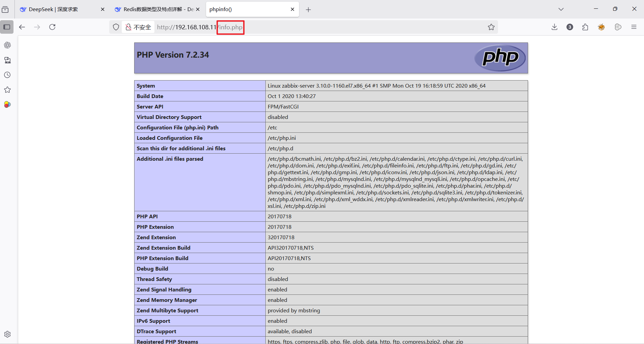
Task: Click the /etc/php.d scan dir value
Action: pyautogui.click(x=280, y=149)
